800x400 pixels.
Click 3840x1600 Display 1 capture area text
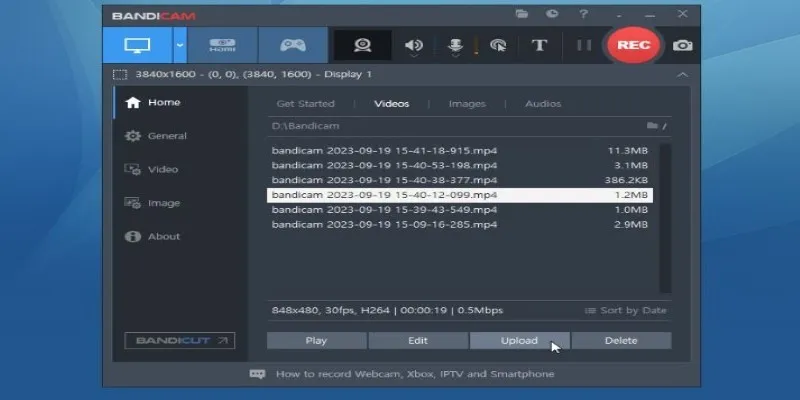[x=254, y=74]
